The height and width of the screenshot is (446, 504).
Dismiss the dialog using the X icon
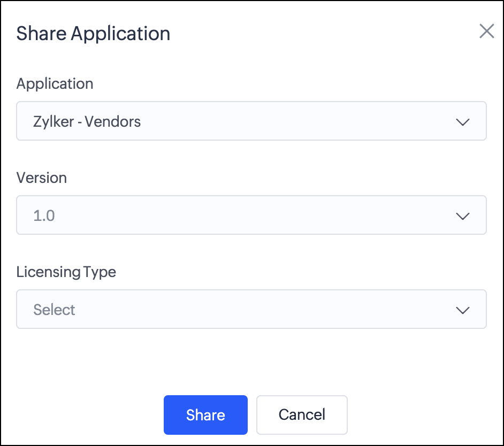486,32
